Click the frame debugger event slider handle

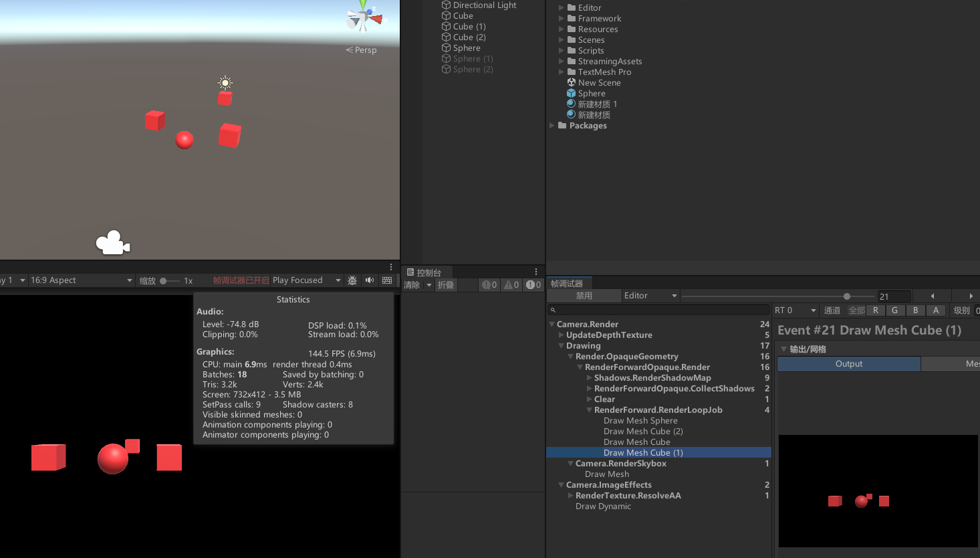click(x=847, y=296)
